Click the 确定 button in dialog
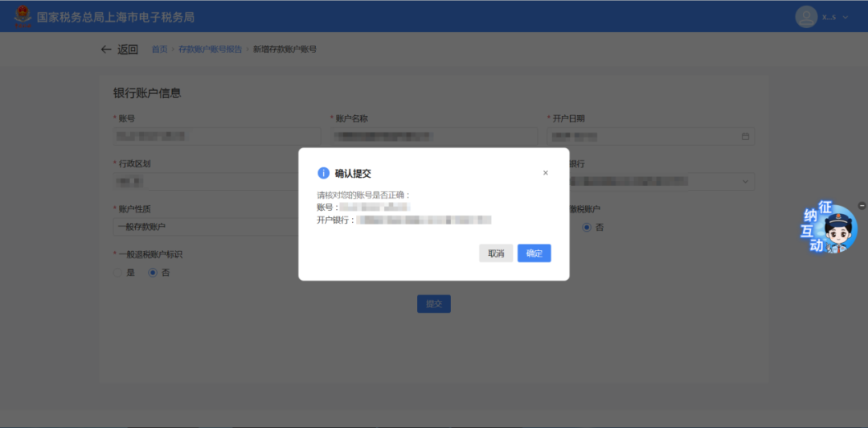This screenshot has width=868, height=428. click(534, 253)
